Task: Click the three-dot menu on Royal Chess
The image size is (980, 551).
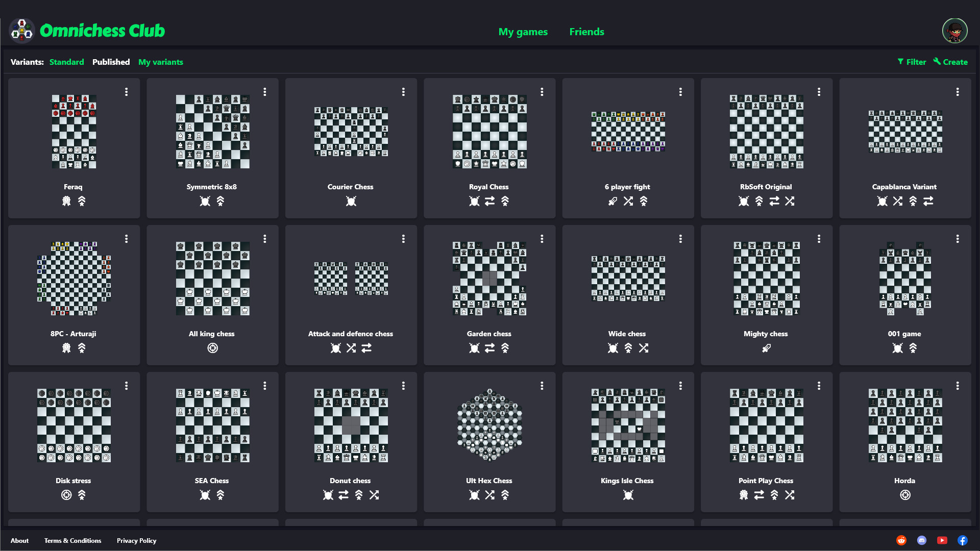Action: pos(542,92)
